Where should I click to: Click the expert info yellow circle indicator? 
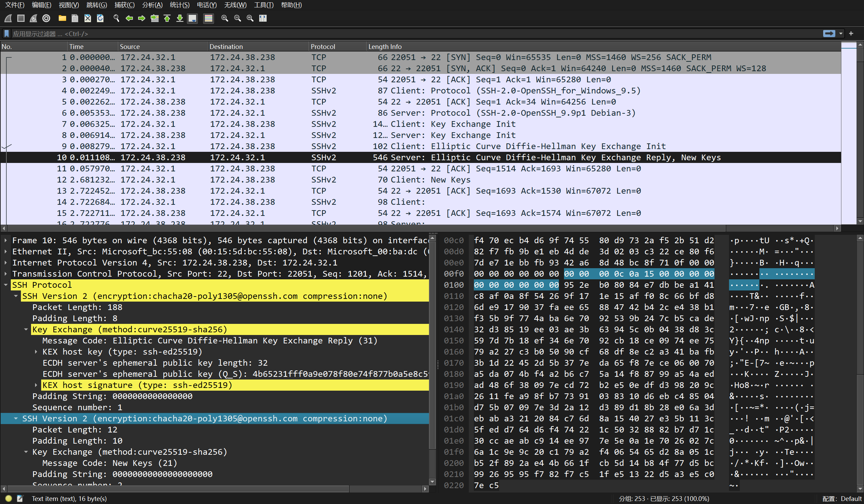8,499
